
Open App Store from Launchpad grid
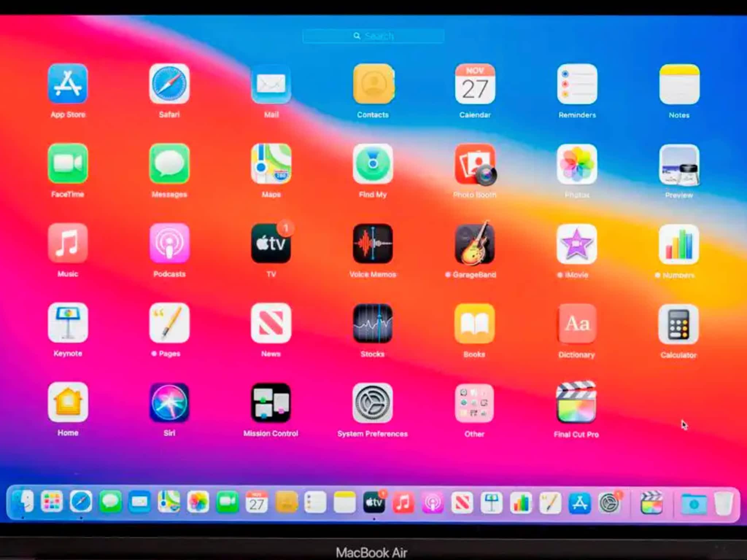pyautogui.click(x=68, y=83)
